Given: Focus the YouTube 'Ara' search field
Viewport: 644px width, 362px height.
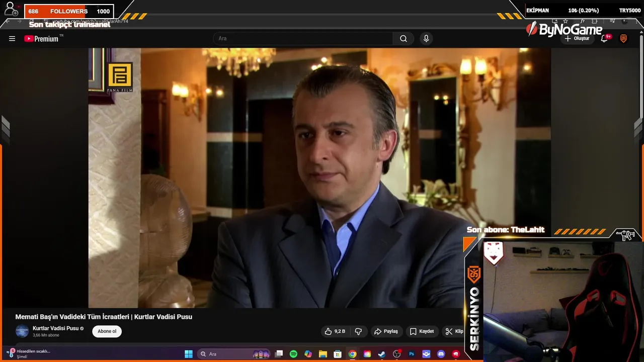Looking at the screenshot, I should point(303,39).
